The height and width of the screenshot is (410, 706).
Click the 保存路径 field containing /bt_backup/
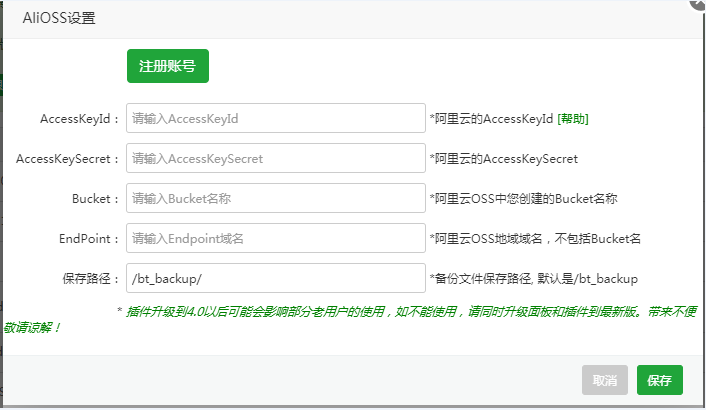point(276,278)
